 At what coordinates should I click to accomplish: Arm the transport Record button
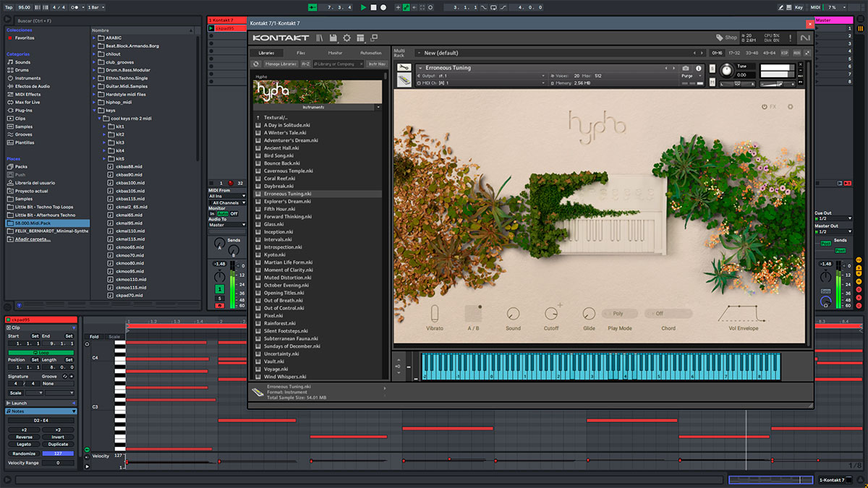coord(383,7)
